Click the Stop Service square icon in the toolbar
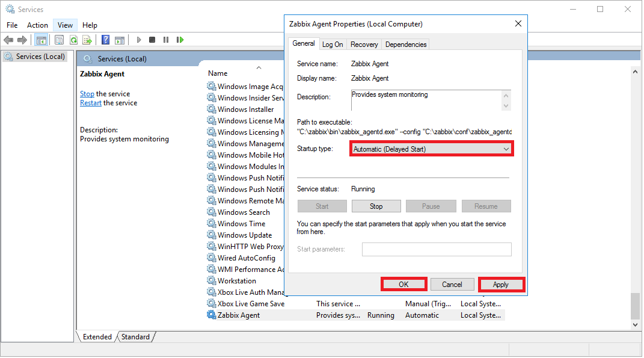 point(152,40)
